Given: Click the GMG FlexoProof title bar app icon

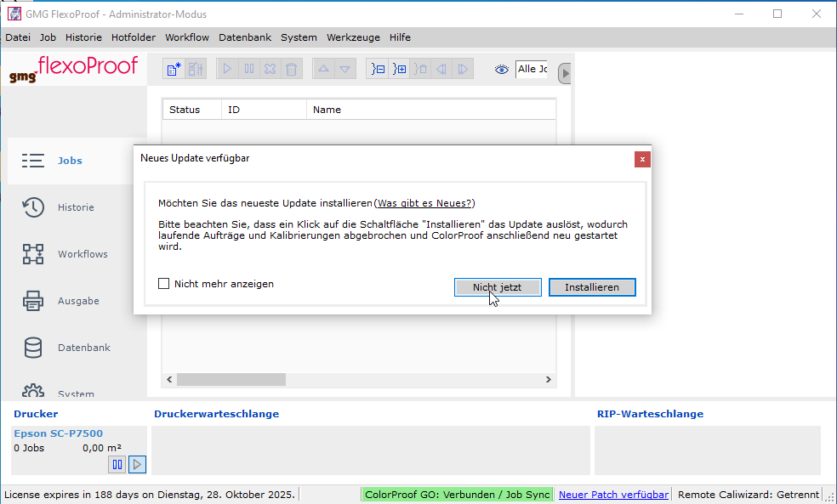Looking at the screenshot, I should [14, 14].
